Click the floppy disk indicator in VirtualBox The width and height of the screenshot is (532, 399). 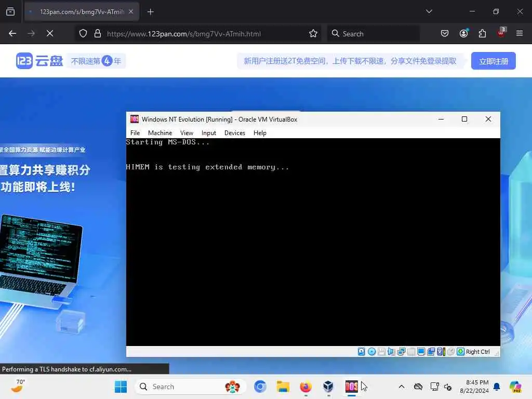click(x=381, y=352)
